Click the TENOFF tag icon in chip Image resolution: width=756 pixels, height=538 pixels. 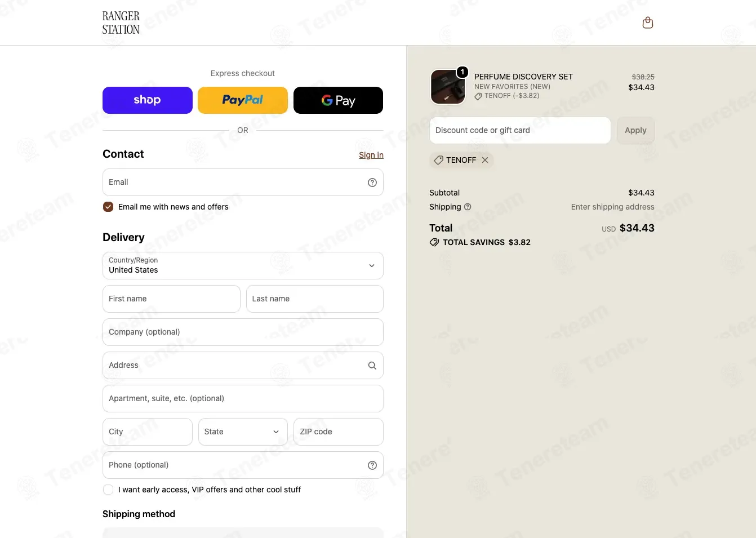click(439, 160)
